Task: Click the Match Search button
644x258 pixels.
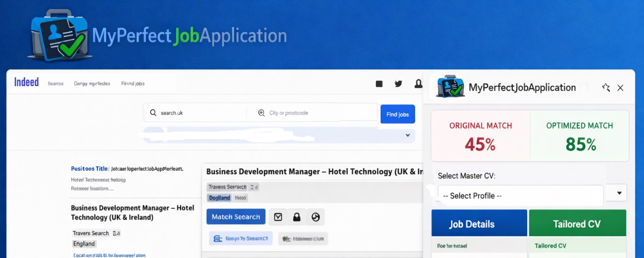Action: pyautogui.click(x=236, y=217)
